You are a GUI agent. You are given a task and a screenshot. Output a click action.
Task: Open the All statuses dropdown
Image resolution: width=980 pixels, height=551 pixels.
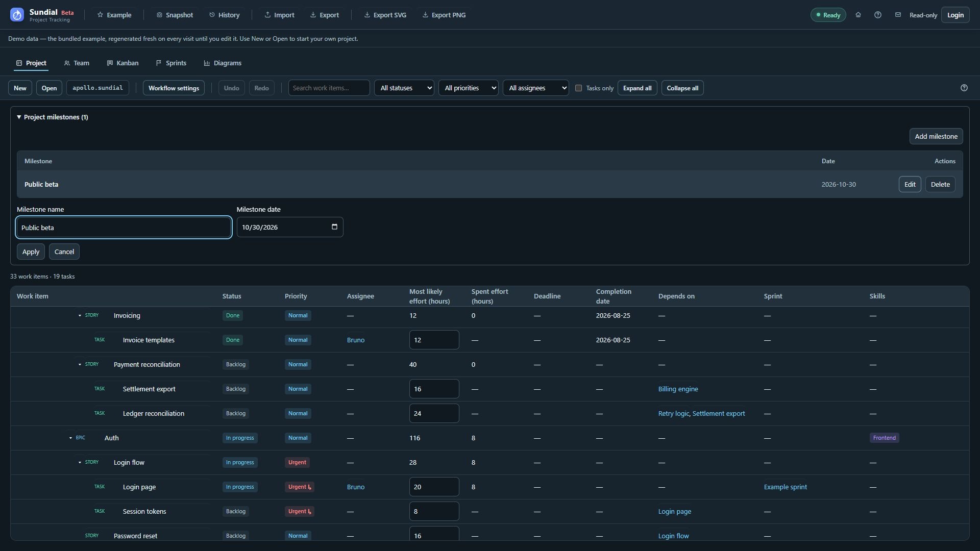(404, 88)
